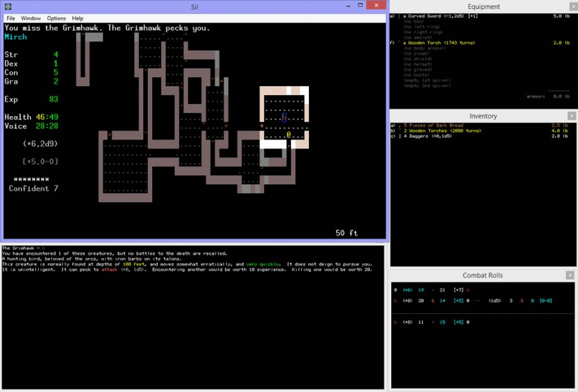Close the Equipment panel
578x392 pixels.
pos(574,6)
